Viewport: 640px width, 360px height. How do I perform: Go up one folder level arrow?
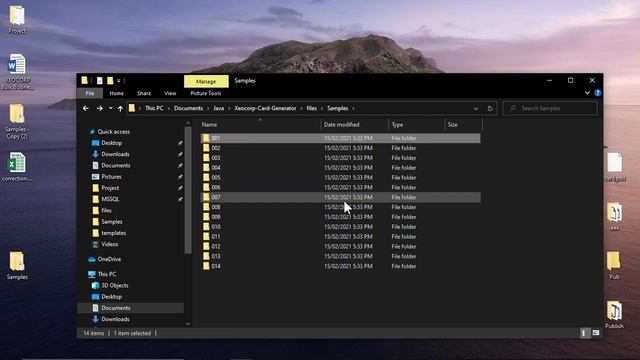(x=120, y=108)
